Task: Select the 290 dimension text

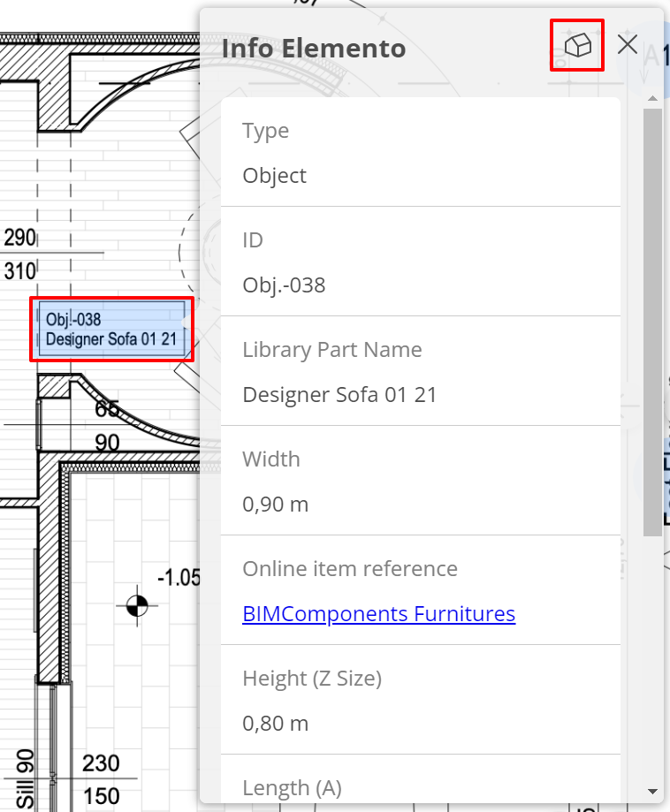Action: click(19, 238)
